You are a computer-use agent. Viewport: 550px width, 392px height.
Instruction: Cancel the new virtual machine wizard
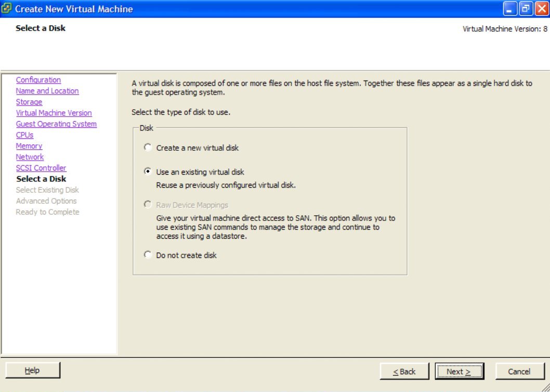click(519, 371)
